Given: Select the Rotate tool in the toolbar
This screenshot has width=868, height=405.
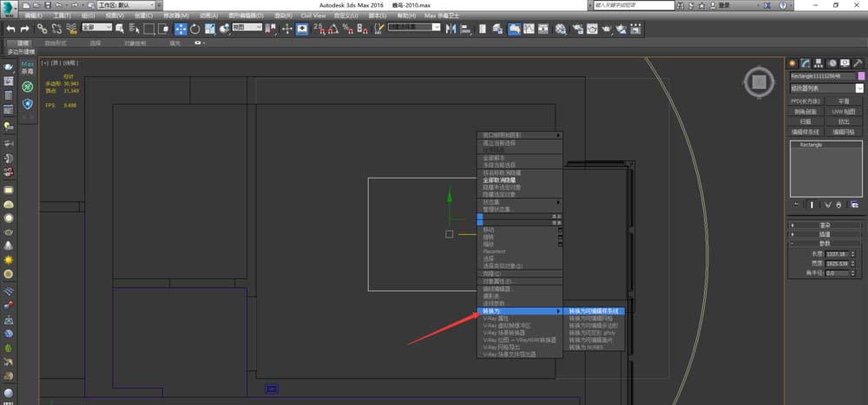Looking at the screenshot, I should point(195,29).
